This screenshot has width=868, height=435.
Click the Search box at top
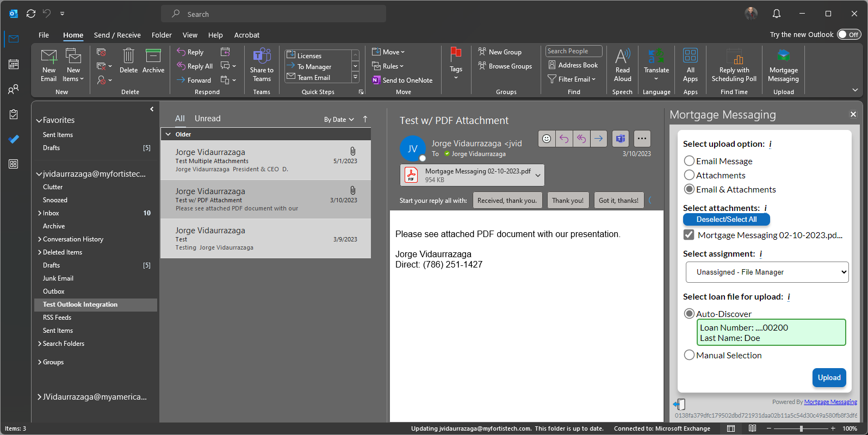coord(274,14)
